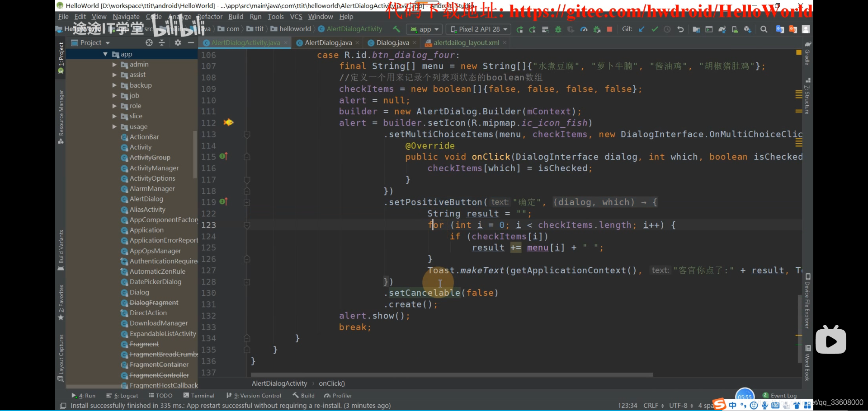Close the AlertDialog.java tab

pos(357,42)
